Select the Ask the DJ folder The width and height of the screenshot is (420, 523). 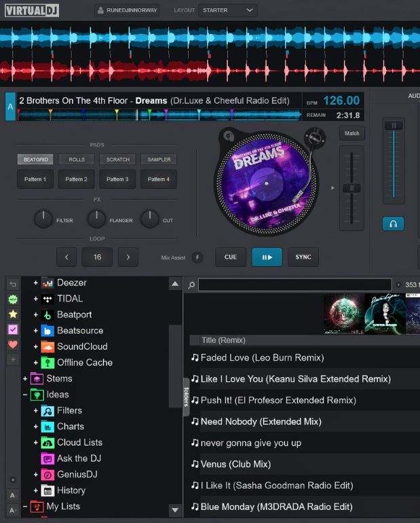[79, 458]
